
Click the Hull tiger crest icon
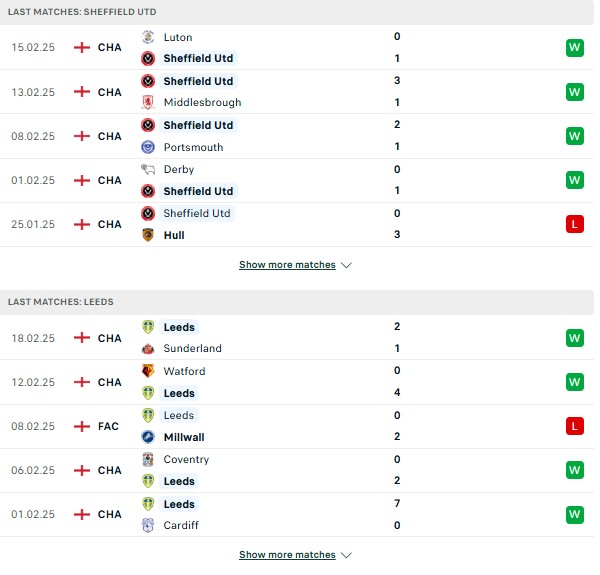(148, 235)
